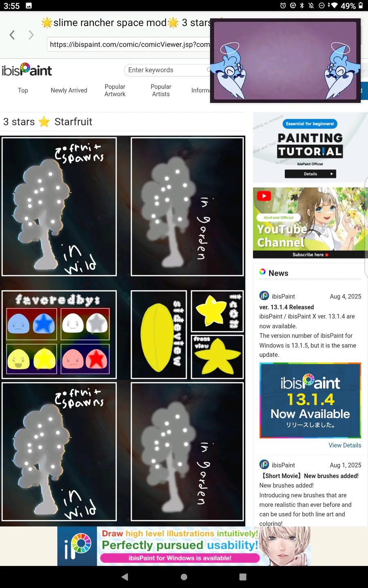Open the ibisPaint avatar icon on Aug 4 news
This screenshot has height=588, width=368.
coord(264,296)
